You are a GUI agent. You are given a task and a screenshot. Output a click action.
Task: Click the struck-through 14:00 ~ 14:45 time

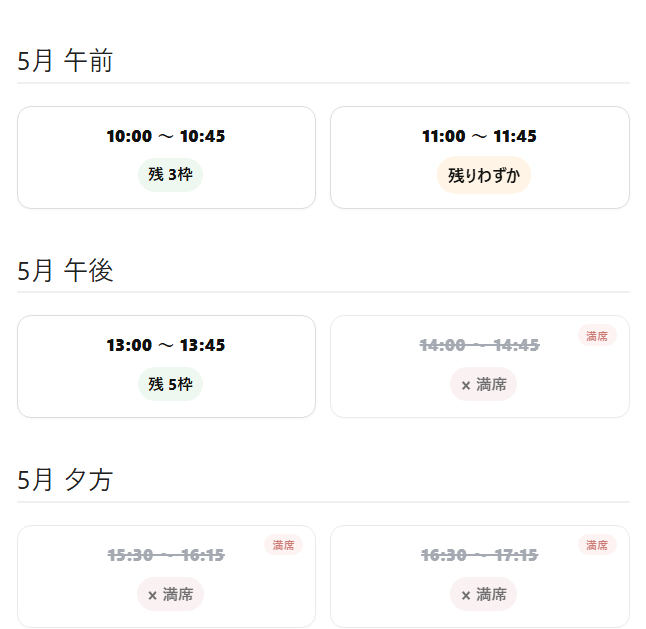click(x=479, y=346)
